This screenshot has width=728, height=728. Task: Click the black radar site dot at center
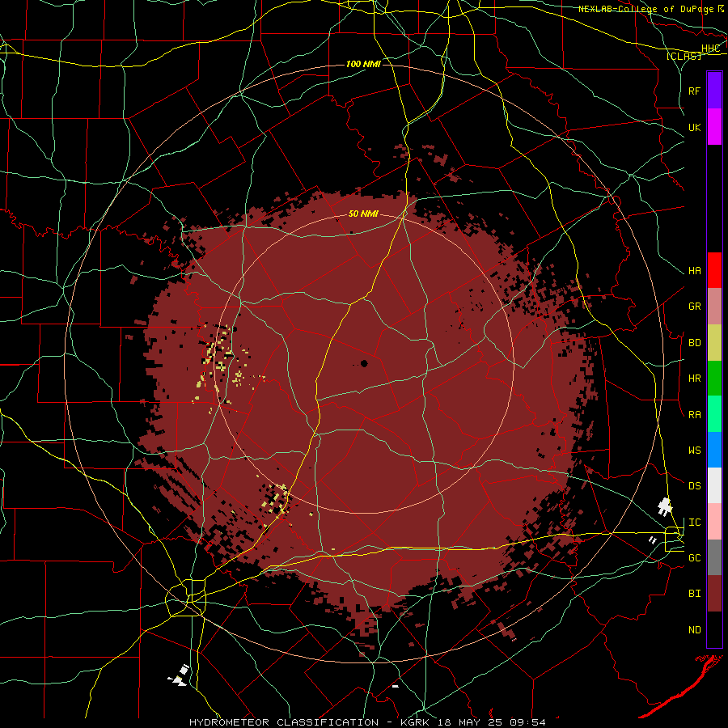(364, 363)
